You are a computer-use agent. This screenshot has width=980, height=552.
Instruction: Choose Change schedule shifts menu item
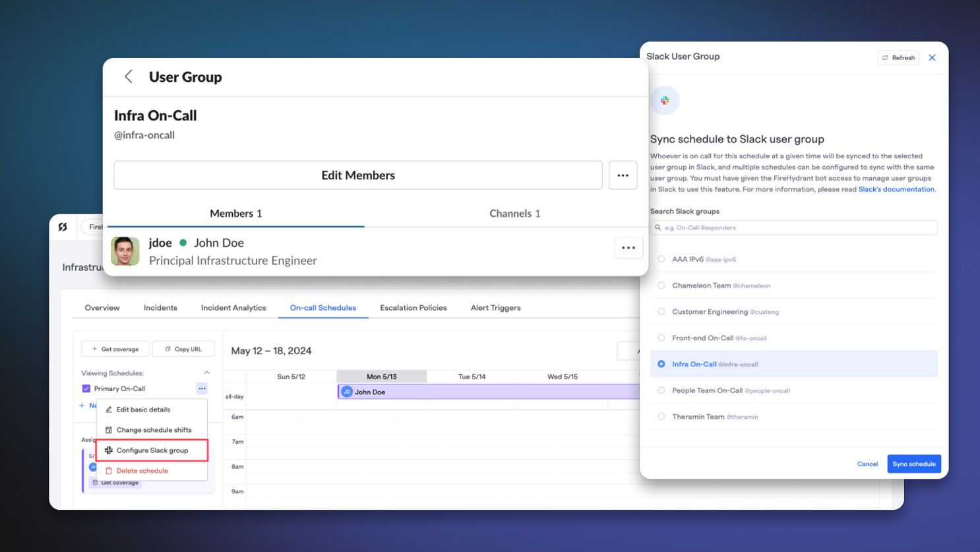152,430
